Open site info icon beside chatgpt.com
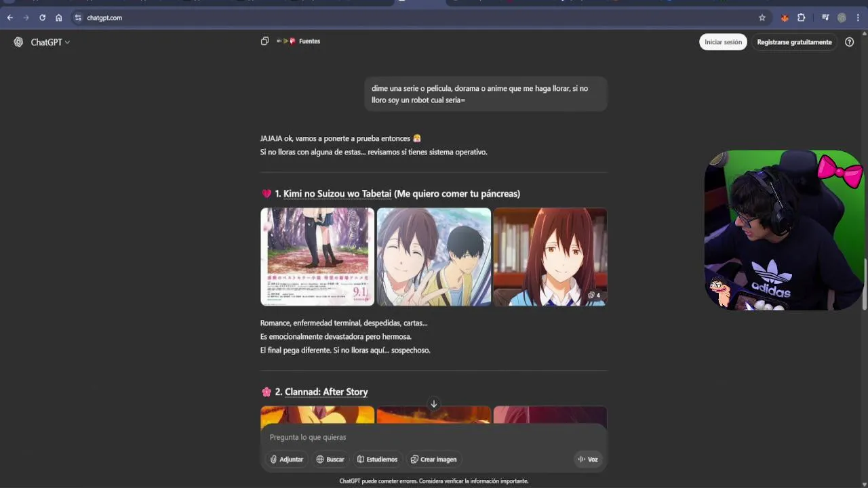Image resolution: width=868 pixels, height=488 pixels. click(78, 18)
